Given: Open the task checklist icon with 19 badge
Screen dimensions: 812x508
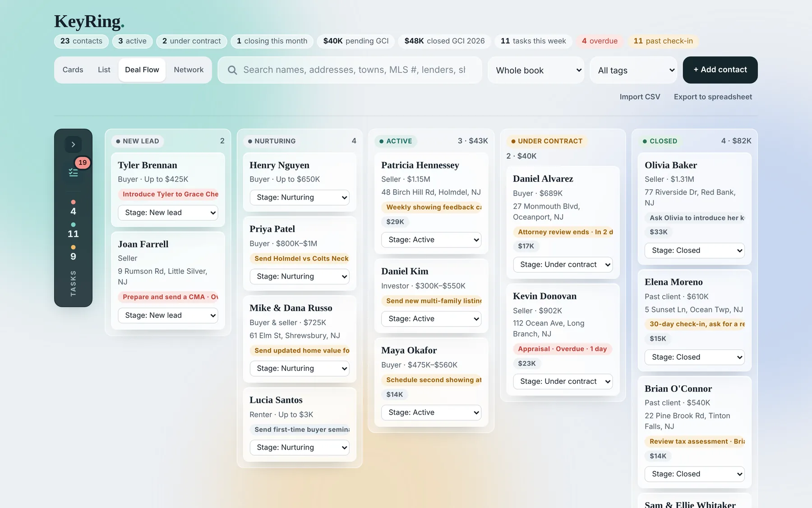Looking at the screenshot, I should 74,172.
